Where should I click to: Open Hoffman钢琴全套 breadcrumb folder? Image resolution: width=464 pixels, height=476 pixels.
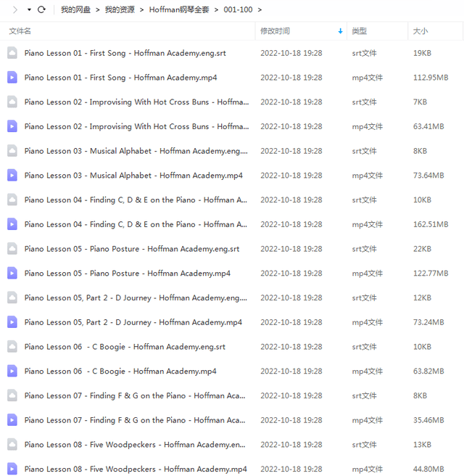pos(179,9)
